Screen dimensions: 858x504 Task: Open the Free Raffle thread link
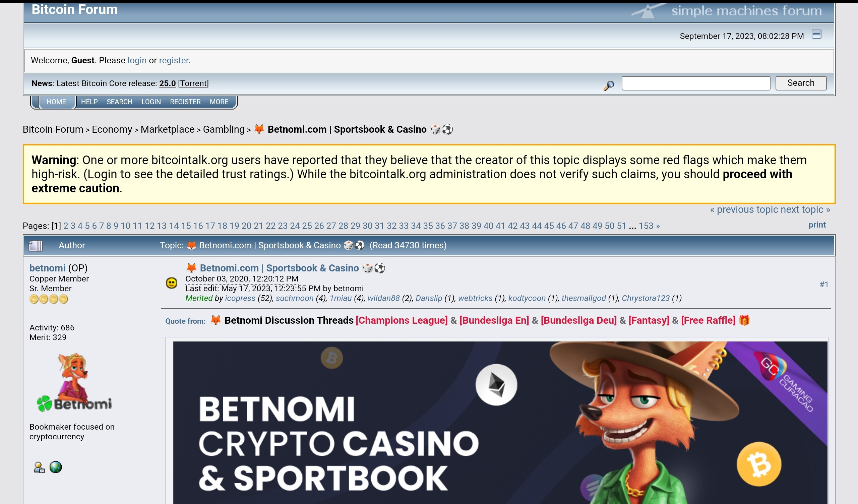pyautogui.click(x=708, y=320)
